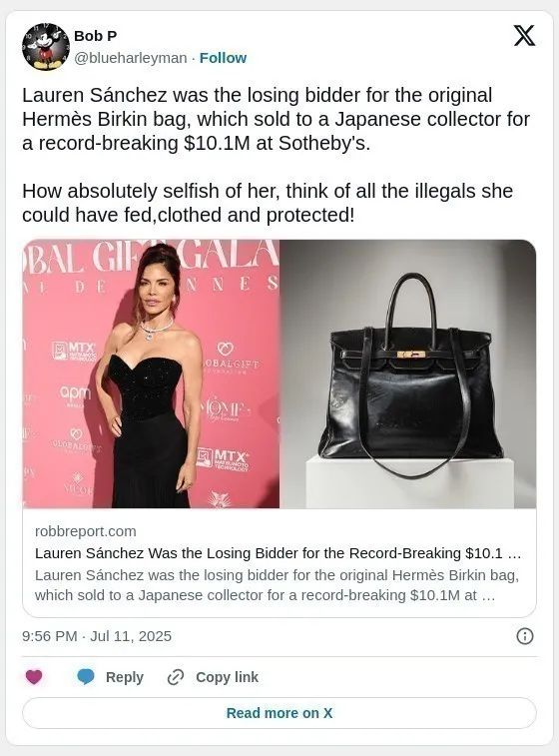Open the Bob P display name
The width and height of the screenshot is (559, 756).
click(96, 36)
